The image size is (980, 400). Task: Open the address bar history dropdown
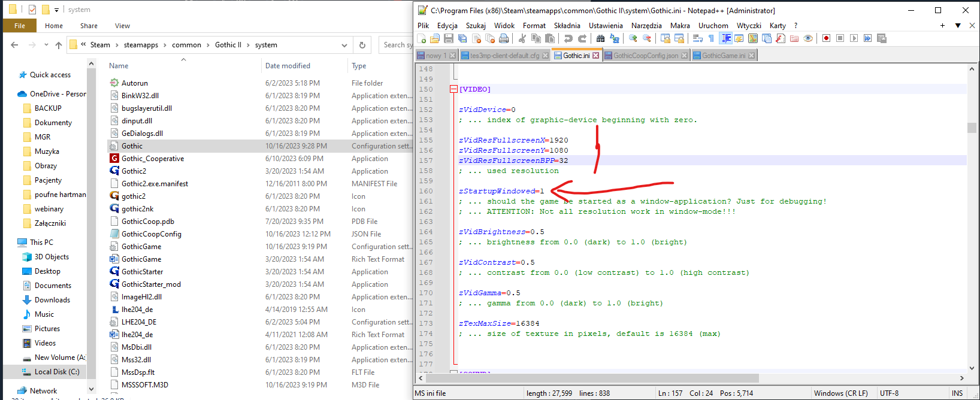pyautogui.click(x=344, y=45)
